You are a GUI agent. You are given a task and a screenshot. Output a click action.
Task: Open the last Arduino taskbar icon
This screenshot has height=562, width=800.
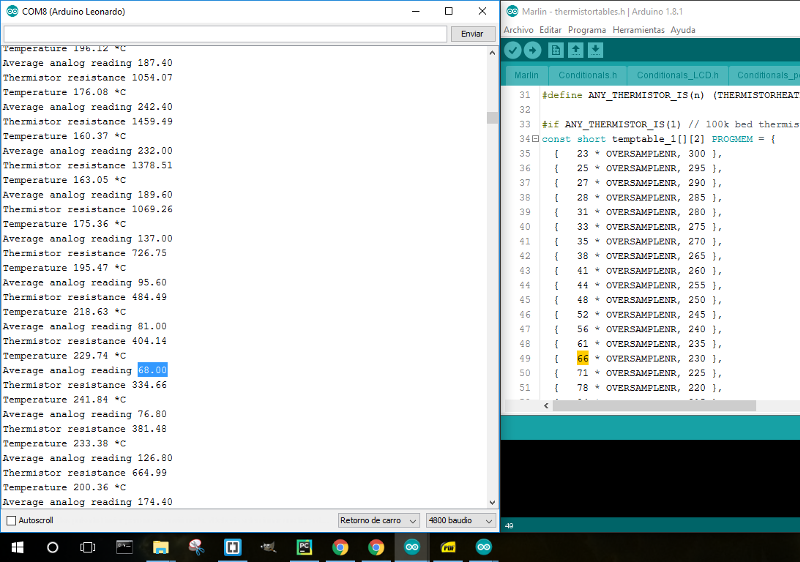(x=484, y=547)
